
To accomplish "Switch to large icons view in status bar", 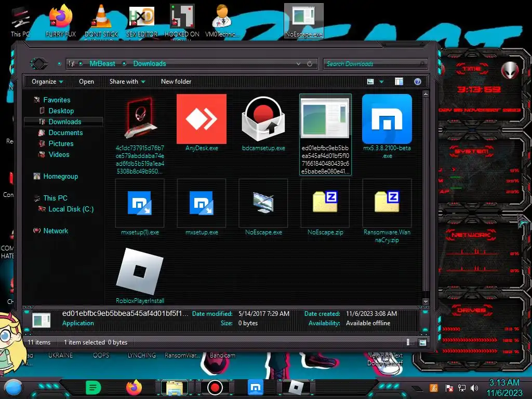I will coord(422,342).
